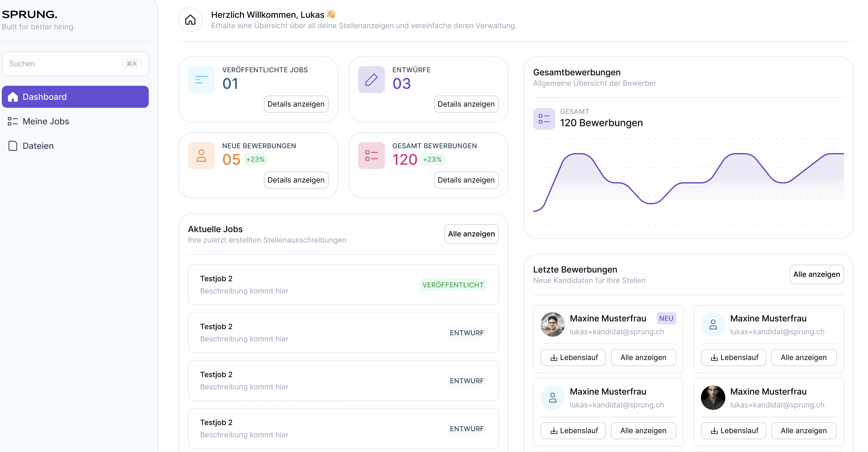This screenshot has height=452, width=868.
Task: Click the home icon next to the welcome header
Action: (190, 20)
